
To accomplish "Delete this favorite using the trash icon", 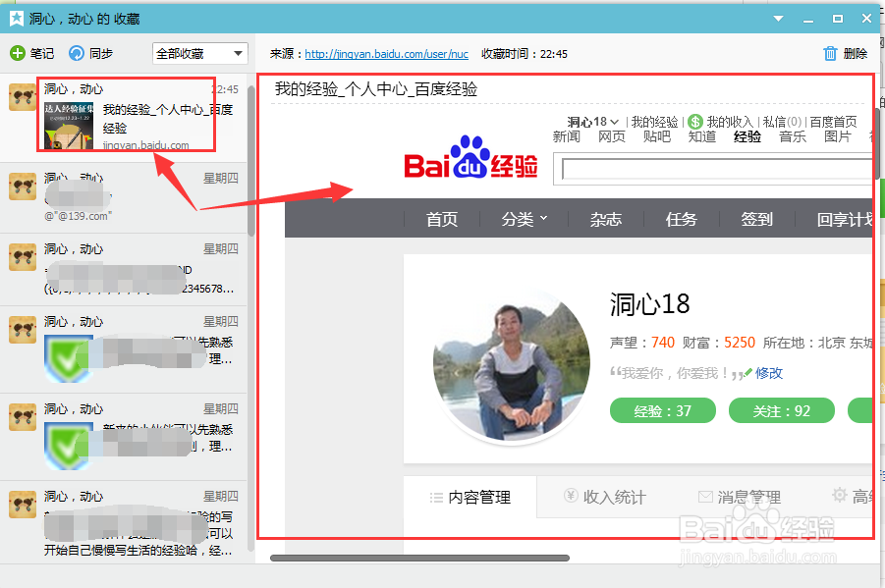I will 830,53.
